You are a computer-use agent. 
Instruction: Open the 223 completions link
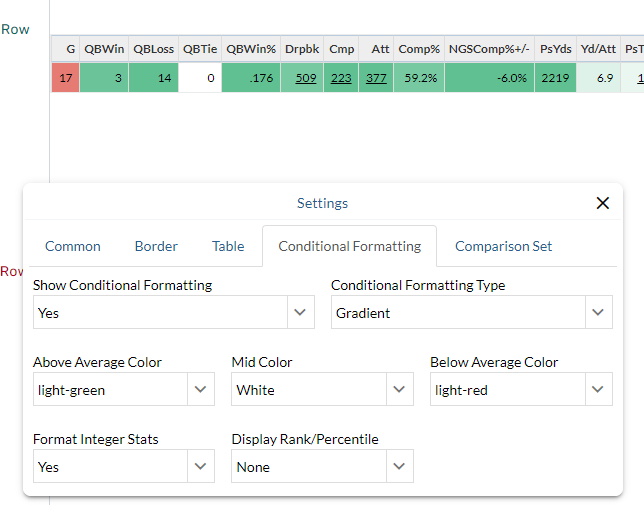(341, 78)
